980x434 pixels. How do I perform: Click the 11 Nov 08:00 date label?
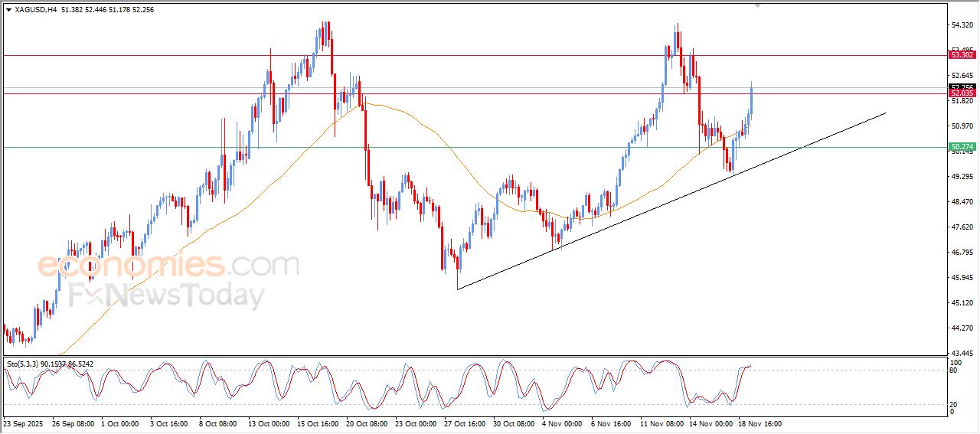click(x=664, y=423)
